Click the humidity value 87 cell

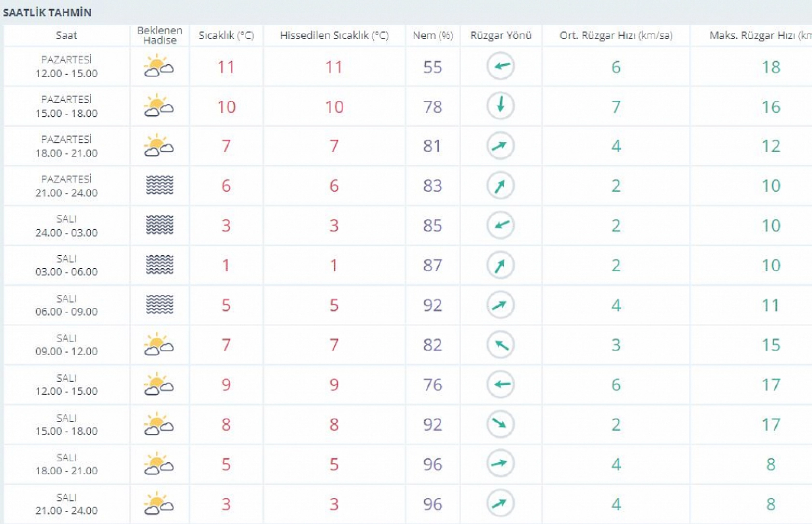pyautogui.click(x=433, y=265)
